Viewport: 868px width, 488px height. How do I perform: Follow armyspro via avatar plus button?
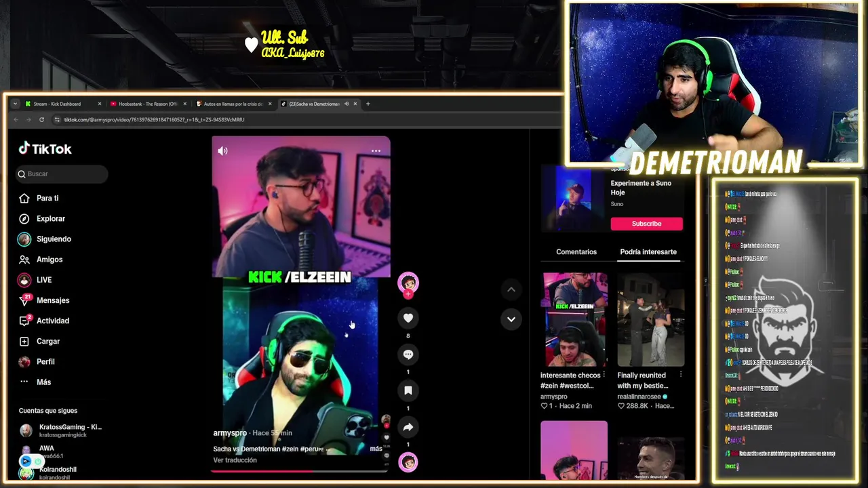tap(408, 294)
